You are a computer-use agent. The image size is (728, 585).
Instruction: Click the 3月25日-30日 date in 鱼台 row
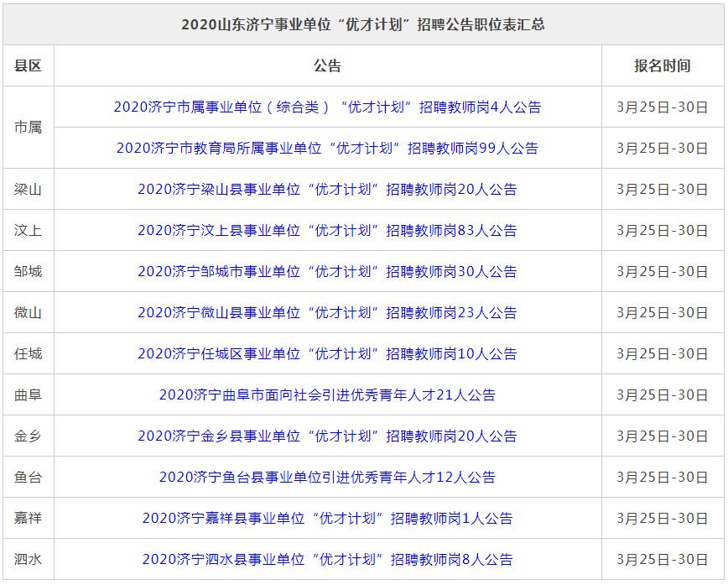coord(663,478)
